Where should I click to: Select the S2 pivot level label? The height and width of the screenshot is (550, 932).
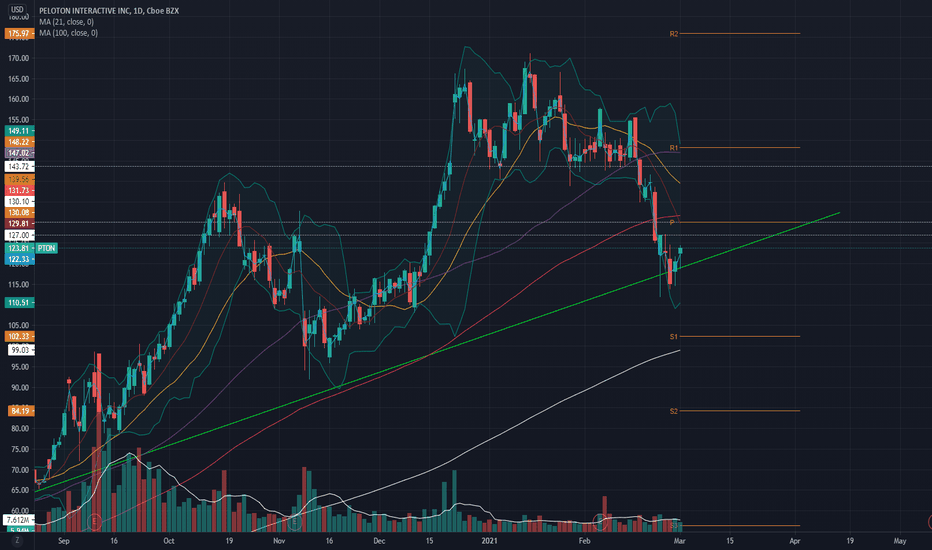tap(673, 411)
